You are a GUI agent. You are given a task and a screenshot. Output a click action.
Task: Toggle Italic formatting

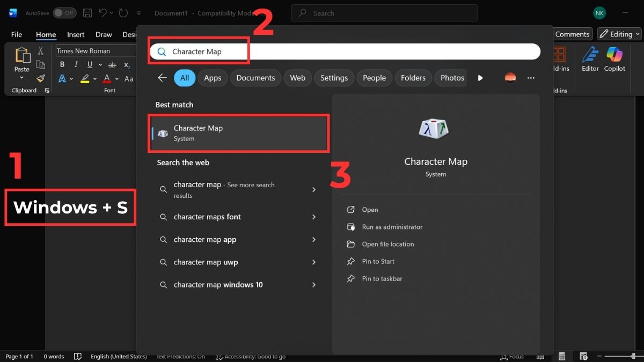[x=76, y=65]
